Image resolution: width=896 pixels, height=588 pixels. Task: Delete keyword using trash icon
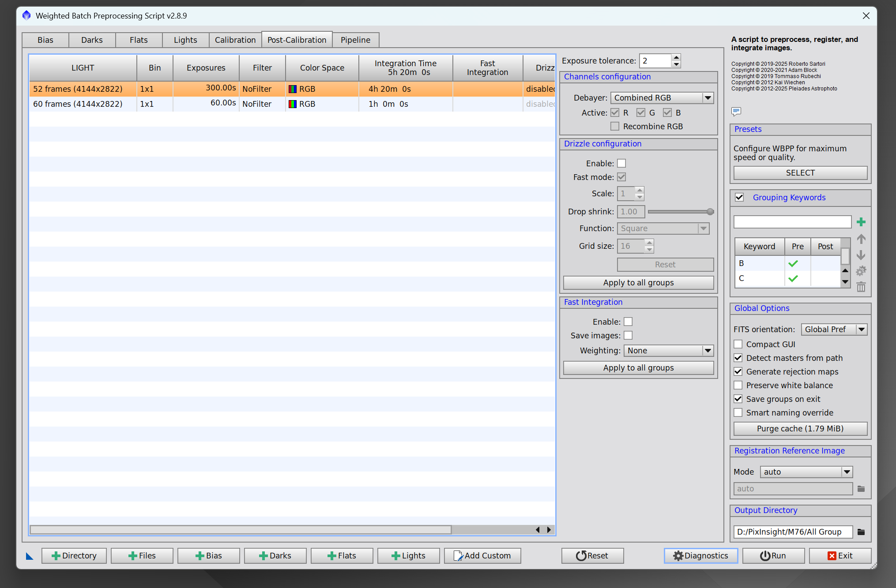click(x=861, y=287)
